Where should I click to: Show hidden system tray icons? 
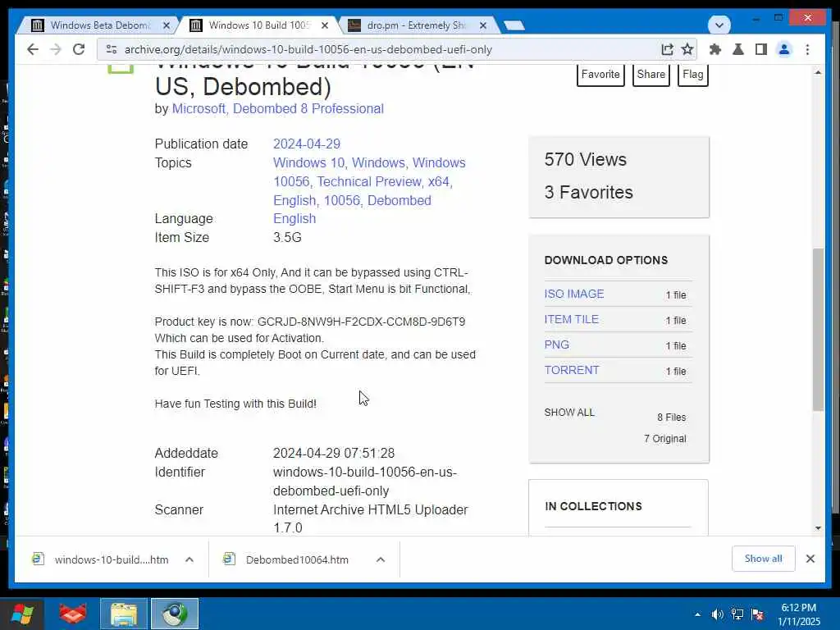click(697, 614)
